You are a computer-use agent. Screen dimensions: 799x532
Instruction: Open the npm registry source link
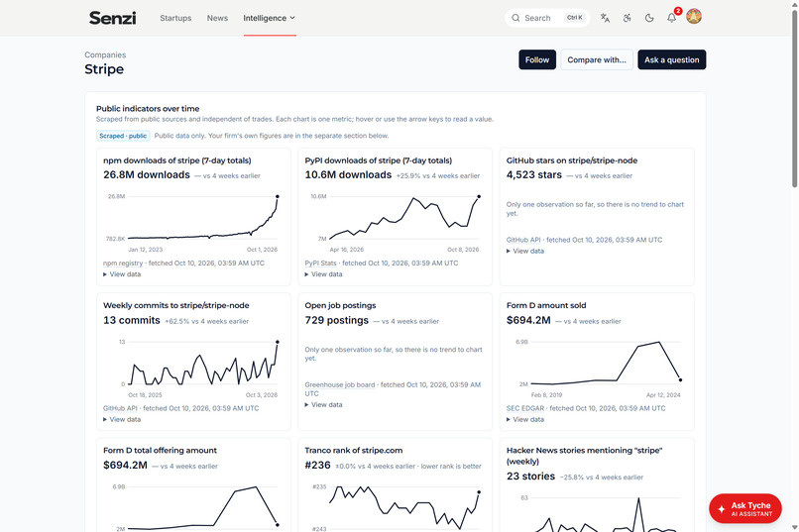[x=123, y=264]
